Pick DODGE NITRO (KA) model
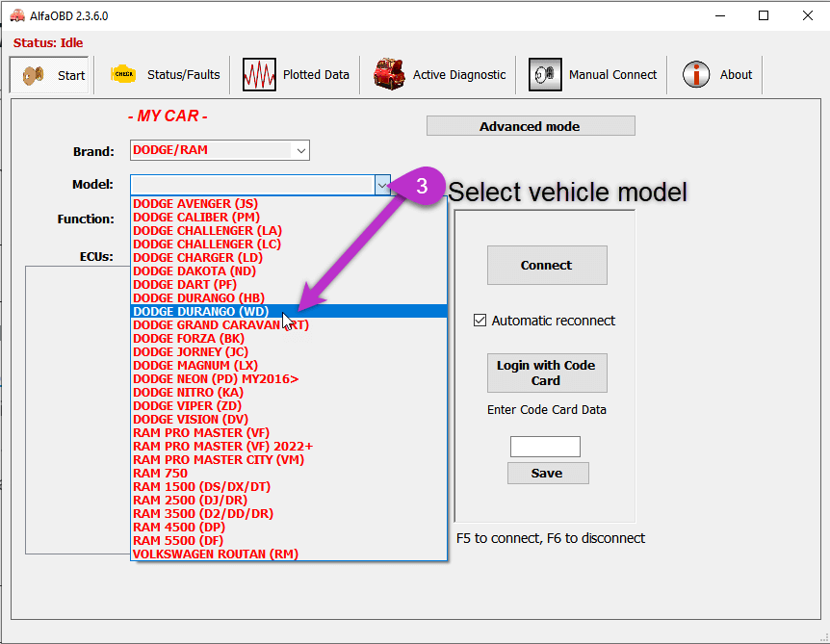Screen dimensions: 830x644 pyautogui.click(x=289, y=392)
